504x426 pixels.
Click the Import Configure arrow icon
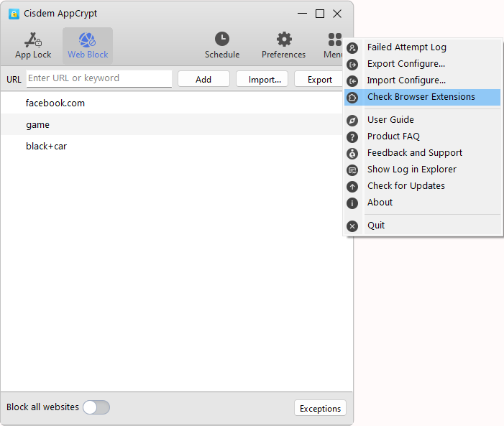(x=352, y=81)
